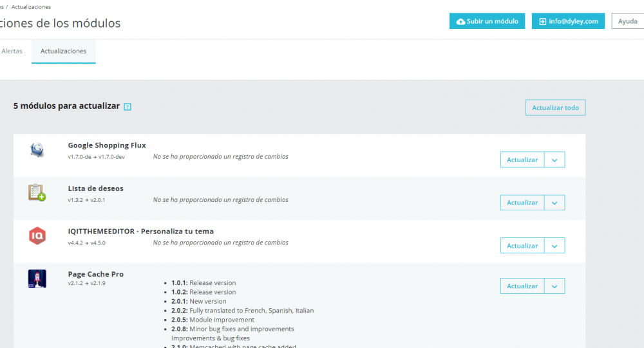Click the cloud upload icon in Subir un módulo
Screen dimensions: 644x348
461,21
